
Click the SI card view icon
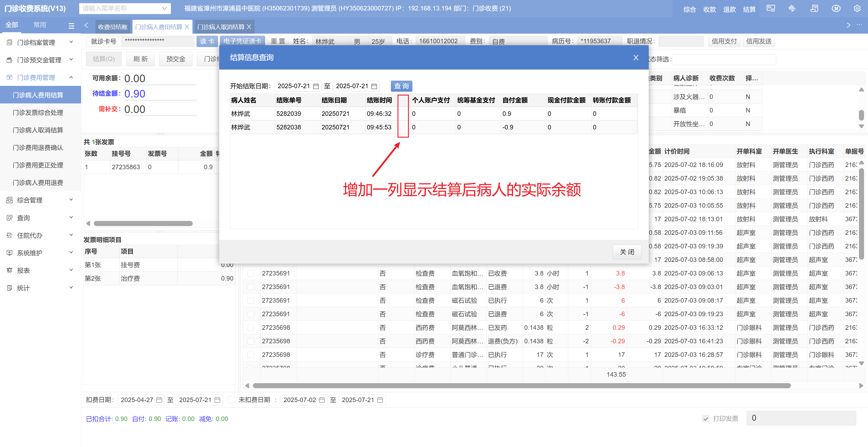[771, 8]
